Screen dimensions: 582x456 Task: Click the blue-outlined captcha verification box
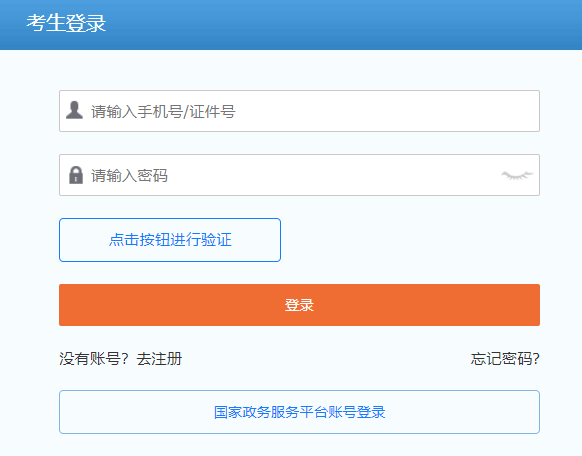tap(170, 240)
